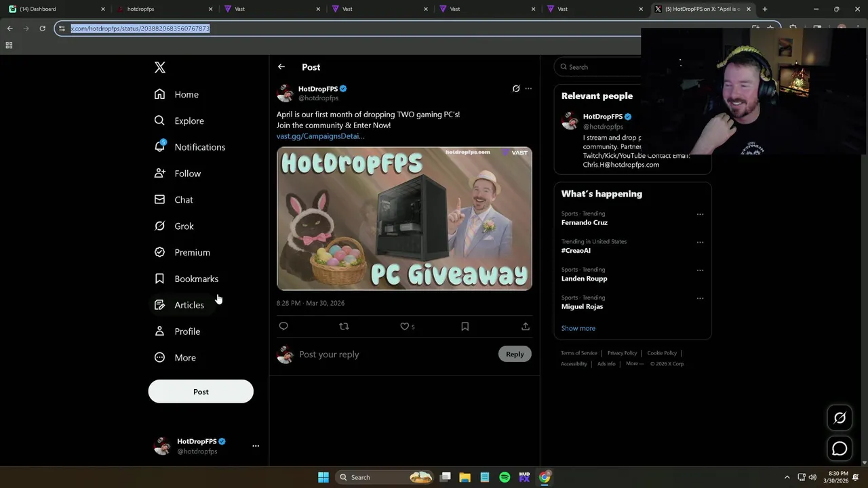Click the gray Reply button
The height and width of the screenshot is (488, 868).
click(x=515, y=354)
